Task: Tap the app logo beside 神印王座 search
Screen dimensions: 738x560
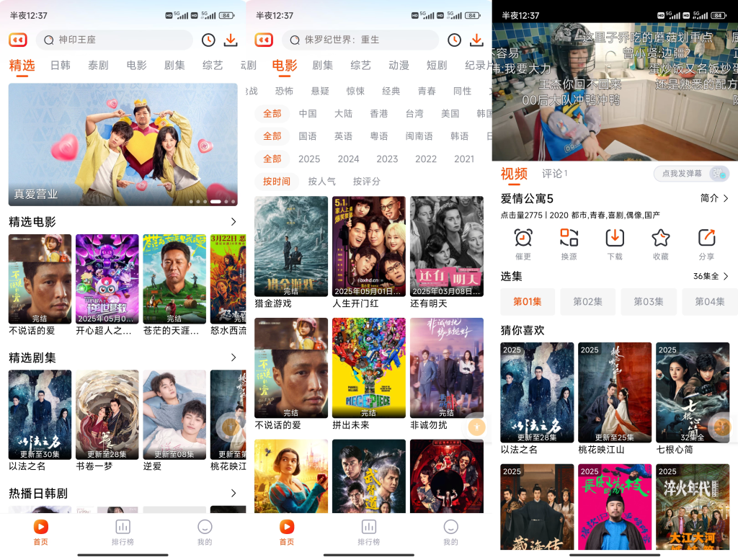Action: coord(18,40)
